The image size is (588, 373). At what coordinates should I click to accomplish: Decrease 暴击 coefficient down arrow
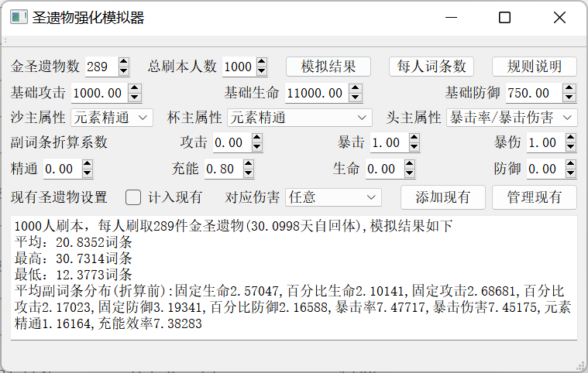[414, 147]
